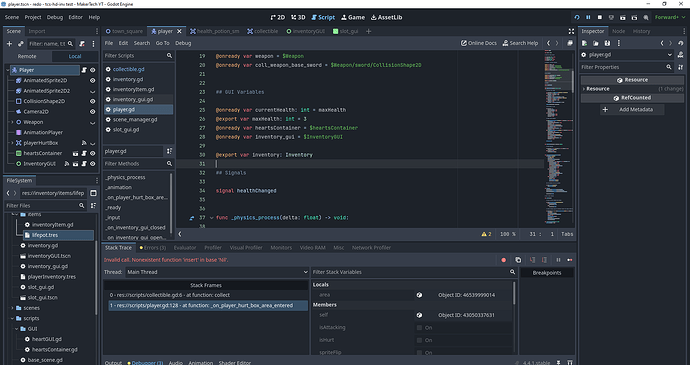The height and width of the screenshot is (365, 690).
Task: Run current scene clapperboard icon
Action: (623, 17)
